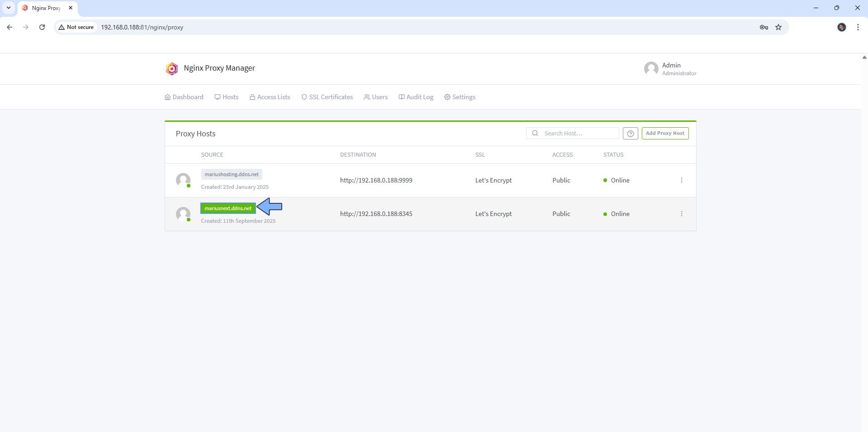Viewport: 868px width, 432px height.
Task: Click the ACCESS column header
Action: click(563, 155)
